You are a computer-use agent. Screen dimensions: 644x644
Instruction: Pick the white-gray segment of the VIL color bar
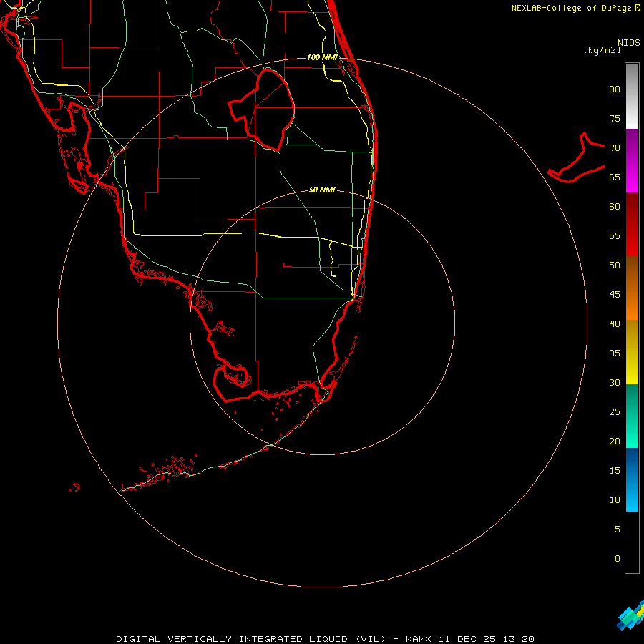coord(632,96)
